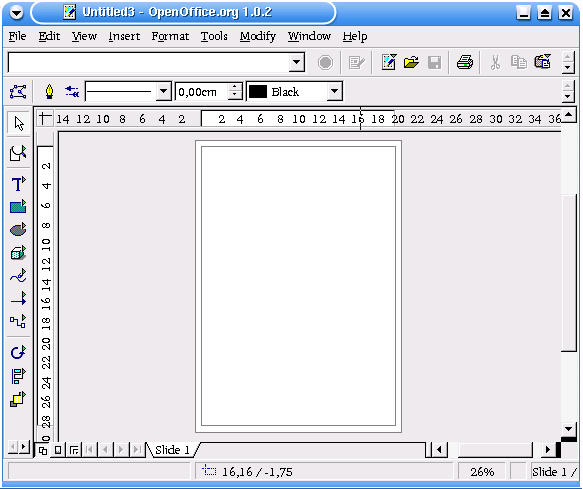This screenshot has width=583, height=489.
Task: Expand the line style dropdown
Action: [x=163, y=91]
